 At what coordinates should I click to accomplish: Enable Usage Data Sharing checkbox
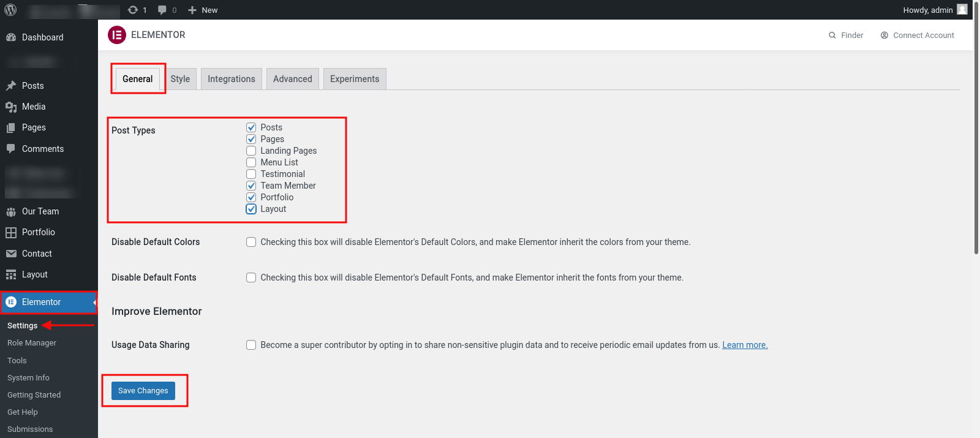(x=251, y=345)
